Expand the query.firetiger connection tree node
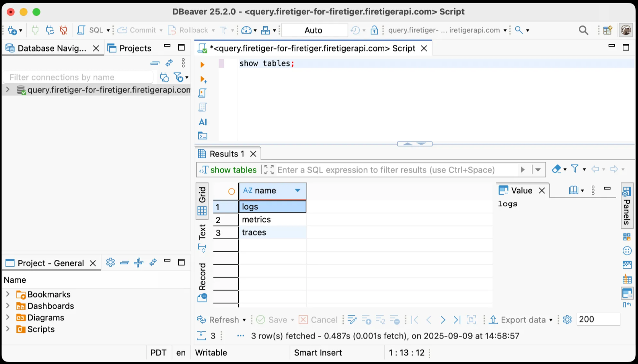This screenshot has width=638, height=364. 8,90
